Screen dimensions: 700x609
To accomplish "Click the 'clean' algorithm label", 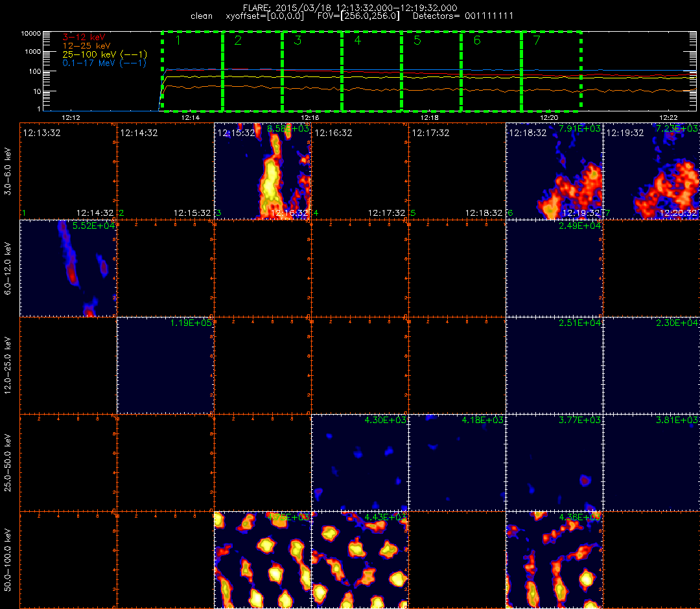I will tap(202, 16).
